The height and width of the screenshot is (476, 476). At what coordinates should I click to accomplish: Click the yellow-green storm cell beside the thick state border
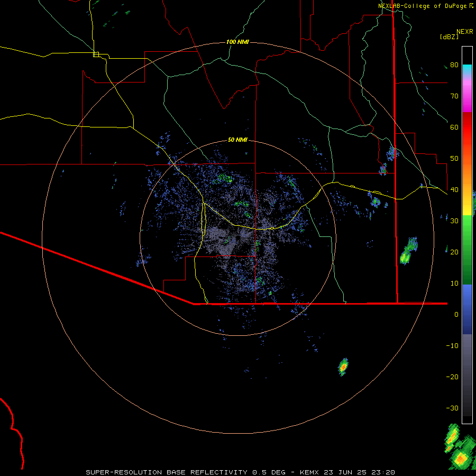[408, 251]
